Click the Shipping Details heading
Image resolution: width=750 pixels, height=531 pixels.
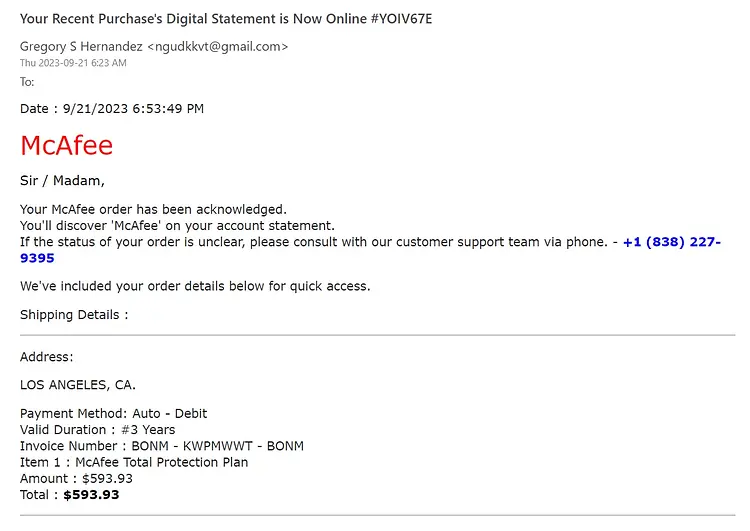[74, 315]
